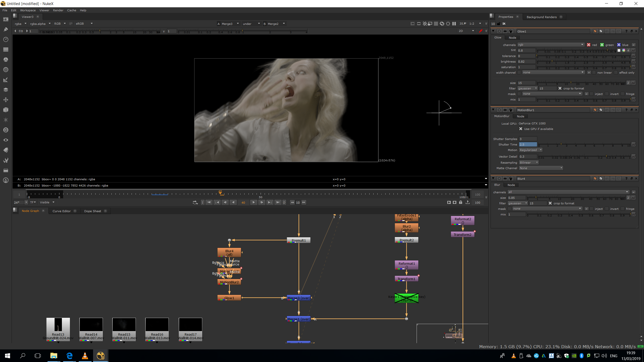Open the Render menu

coord(58,10)
